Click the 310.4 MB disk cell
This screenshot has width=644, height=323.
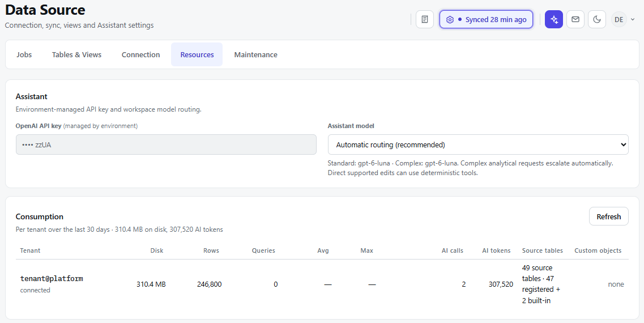[151, 284]
